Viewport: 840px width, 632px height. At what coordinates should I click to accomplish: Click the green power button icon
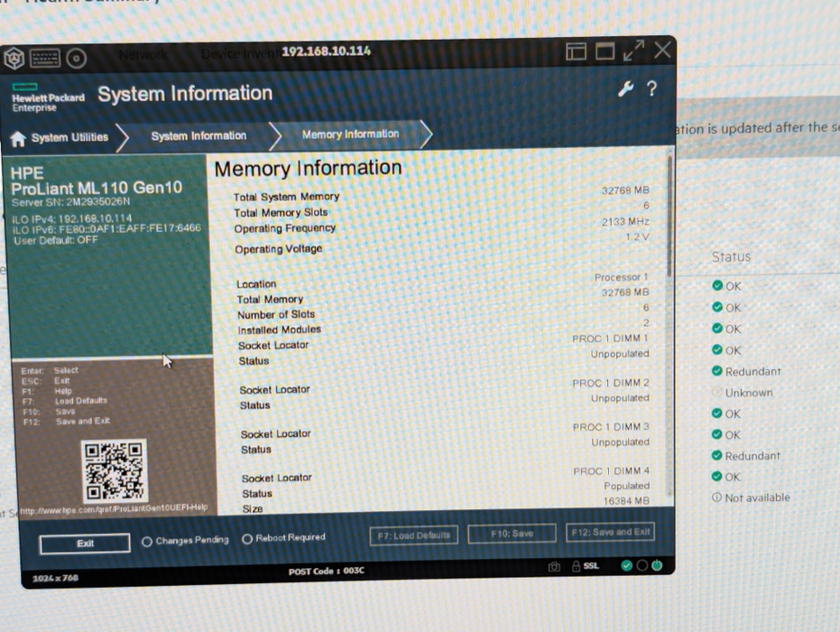657,565
